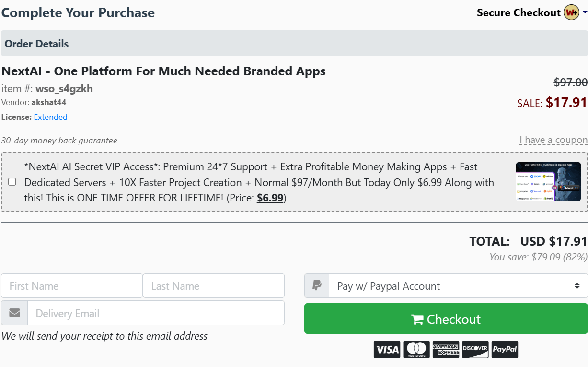588x367 pixels.
Task: Open the NextAI product thumbnail image
Action: click(x=548, y=181)
